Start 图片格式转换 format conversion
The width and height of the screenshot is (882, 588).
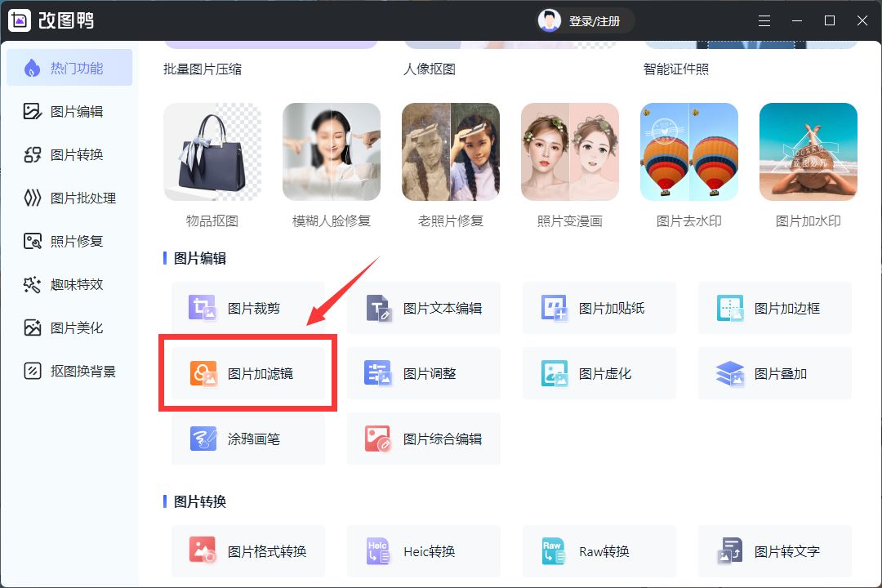[247, 551]
